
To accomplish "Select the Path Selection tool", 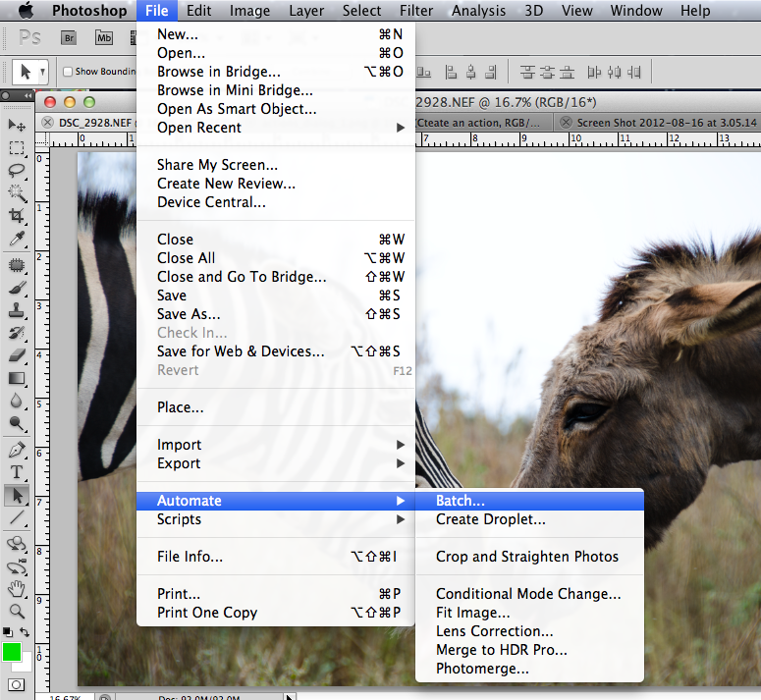I will (17, 495).
